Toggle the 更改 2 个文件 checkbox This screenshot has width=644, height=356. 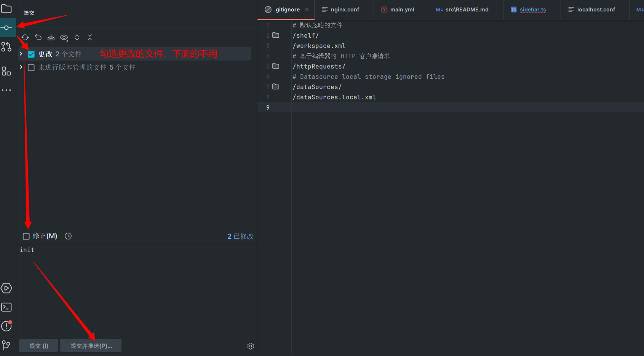31,54
